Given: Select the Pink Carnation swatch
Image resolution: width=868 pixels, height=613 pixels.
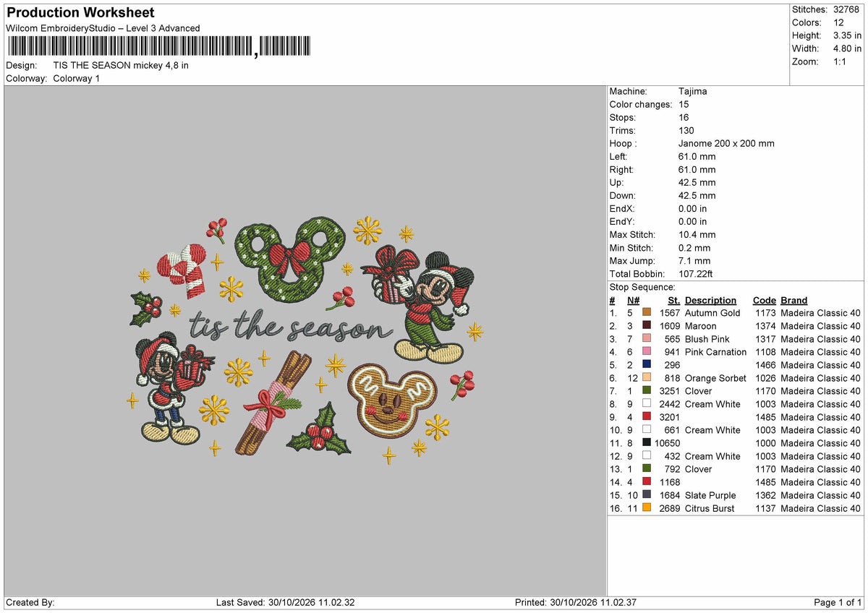Looking at the screenshot, I should pos(647,352).
